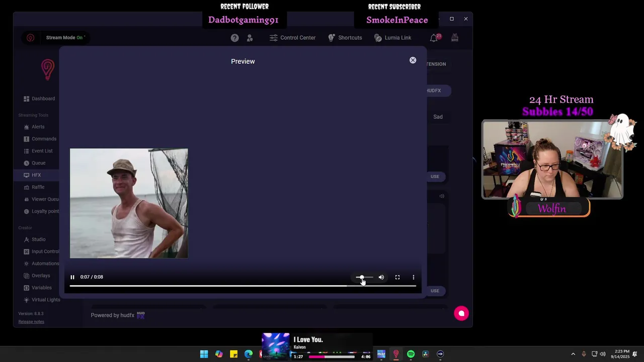This screenshot has width=644, height=362.
Task: Open Virtual Lights in the sidebar
Action: (42, 300)
